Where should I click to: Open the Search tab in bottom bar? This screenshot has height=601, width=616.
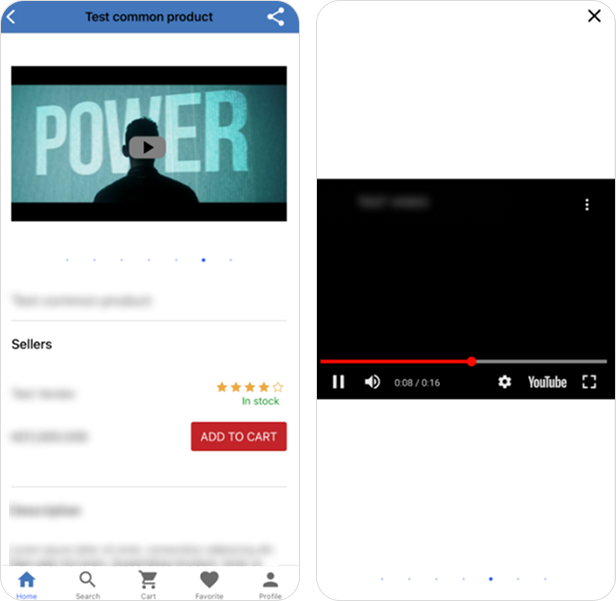point(88,584)
